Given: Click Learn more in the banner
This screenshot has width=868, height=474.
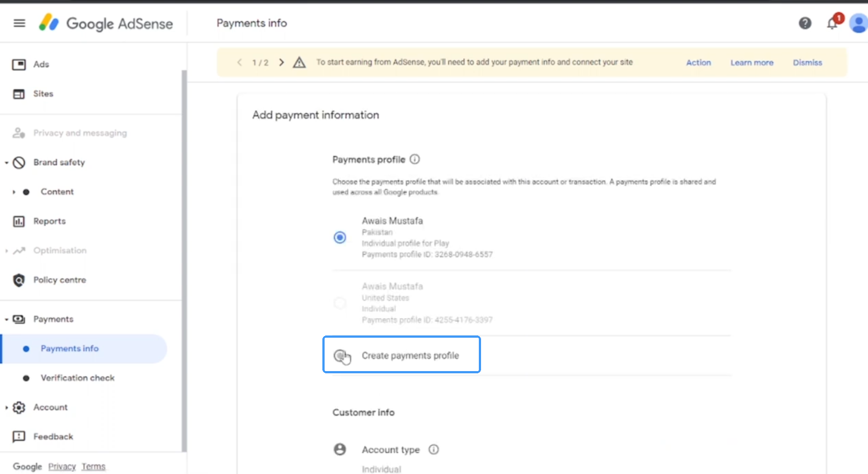Looking at the screenshot, I should coord(752,63).
